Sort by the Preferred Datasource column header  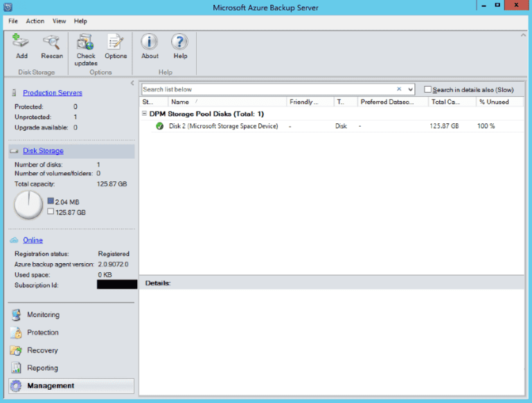393,102
